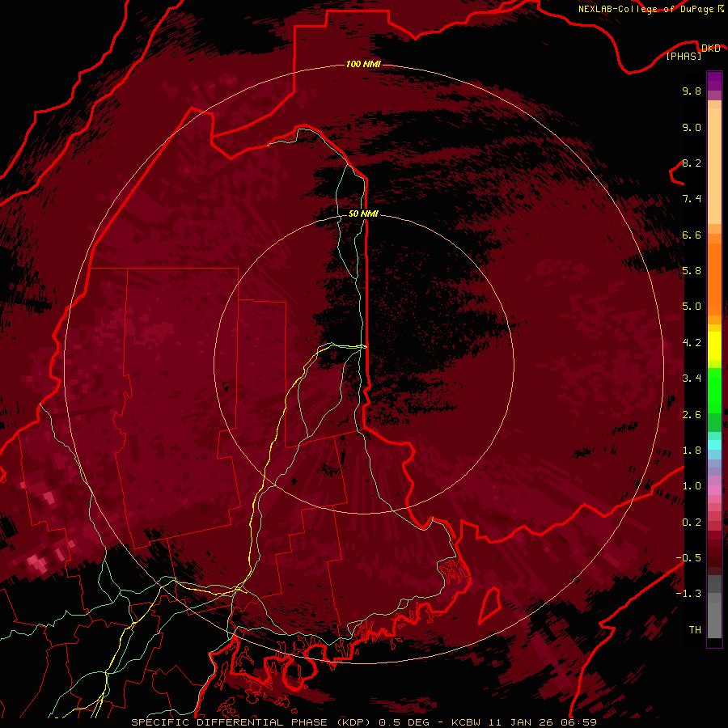The height and width of the screenshot is (728, 728).
Task: Click the 0.2 scale value
Action: click(x=692, y=523)
